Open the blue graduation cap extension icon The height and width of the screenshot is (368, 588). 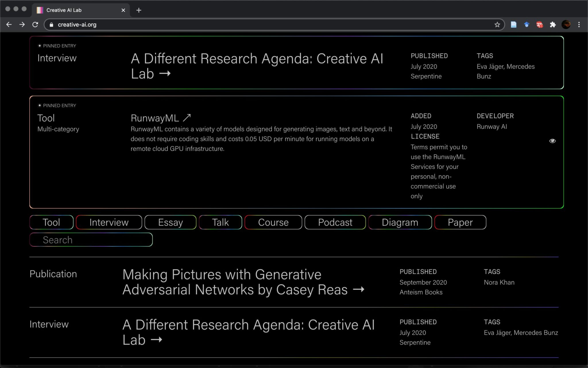pos(527,24)
